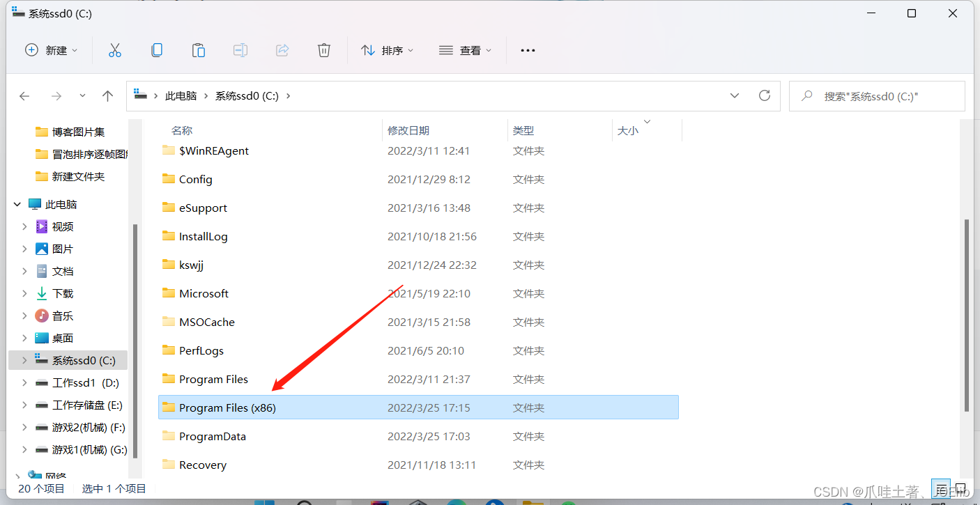Select the InstallLog folder name
Viewport: 980px width, 505px height.
[x=204, y=236]
